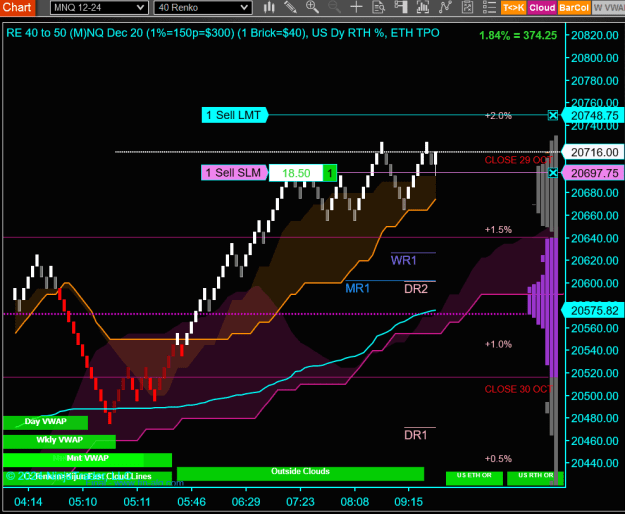Screen dimensions: 625x514
Task: Click the Zoom In magnifier icon
Action: [x=312, y=7]
